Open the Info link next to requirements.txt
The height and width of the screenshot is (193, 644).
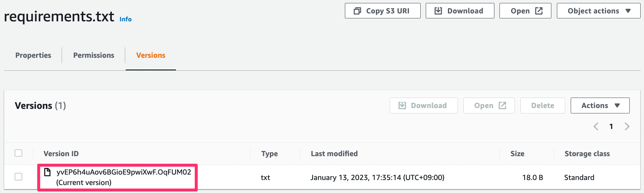126,19
